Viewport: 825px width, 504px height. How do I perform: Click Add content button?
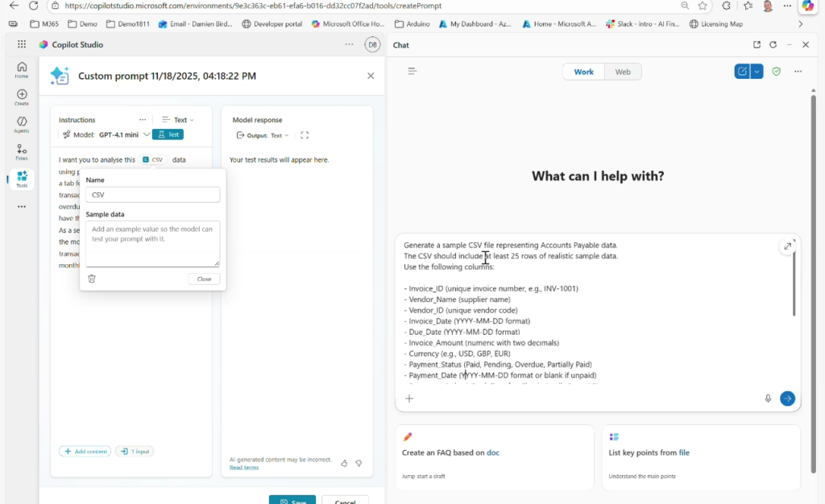[x=85, y=452]
